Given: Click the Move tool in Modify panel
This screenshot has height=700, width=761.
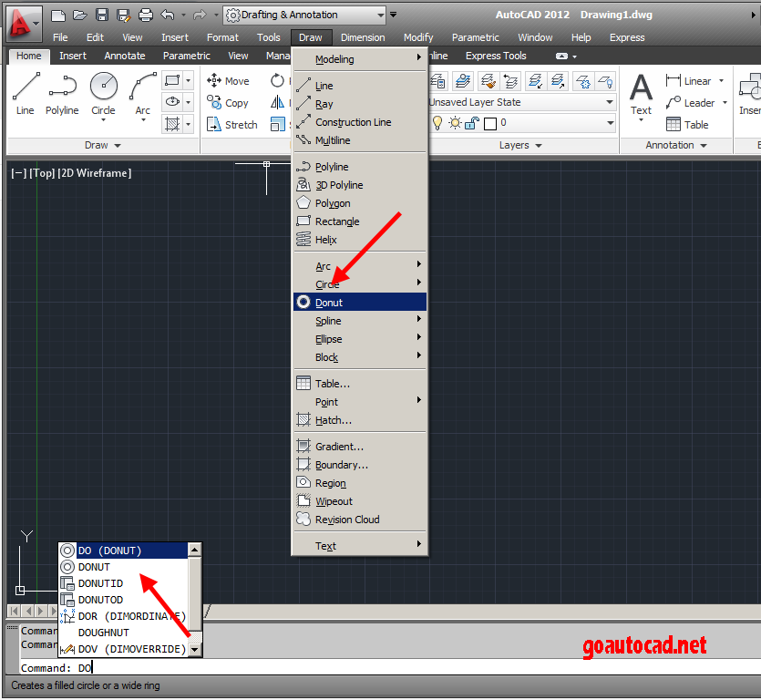Looking at the screenshot, I should click(227, 80).
